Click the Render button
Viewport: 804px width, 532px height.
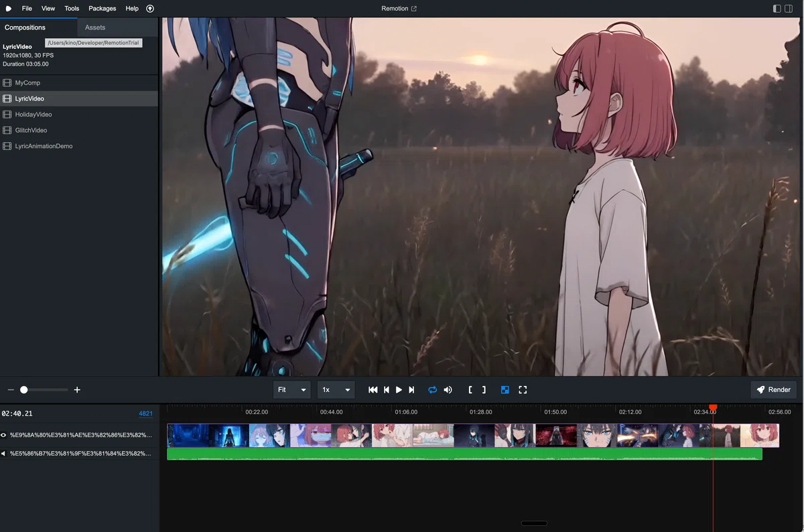[774, 390]
